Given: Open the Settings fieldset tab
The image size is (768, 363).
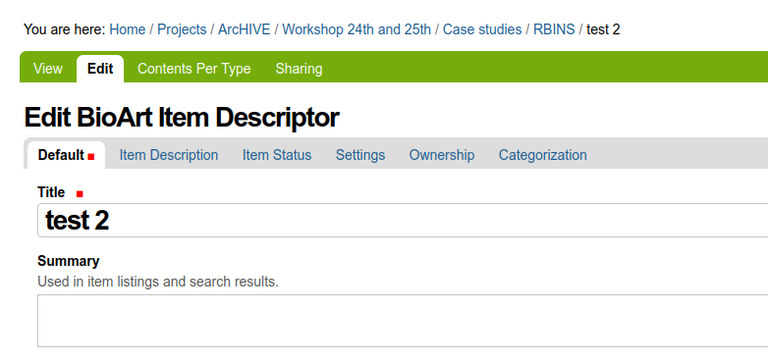Looking at the screenshot, I should 360,155.
